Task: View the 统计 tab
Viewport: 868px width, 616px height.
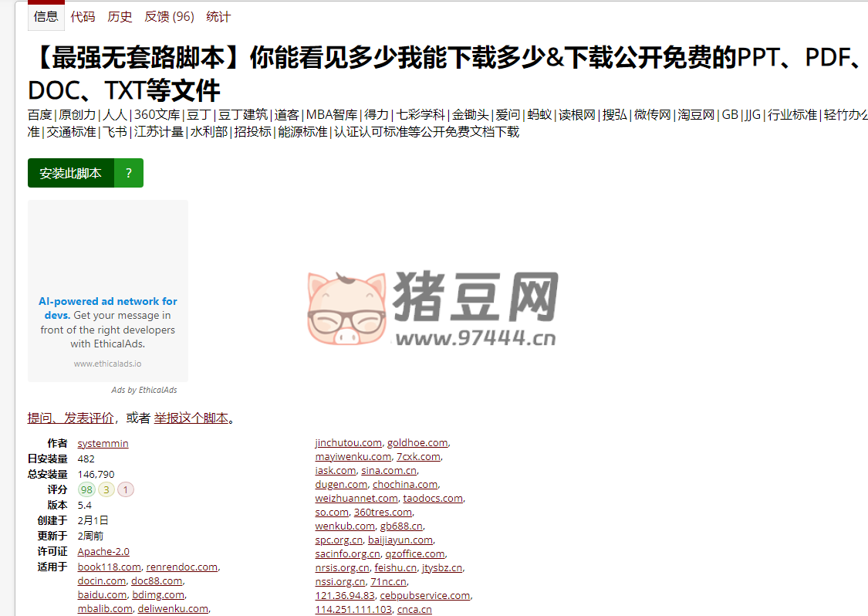Action: pyautogui.click(x=218, y=16)
